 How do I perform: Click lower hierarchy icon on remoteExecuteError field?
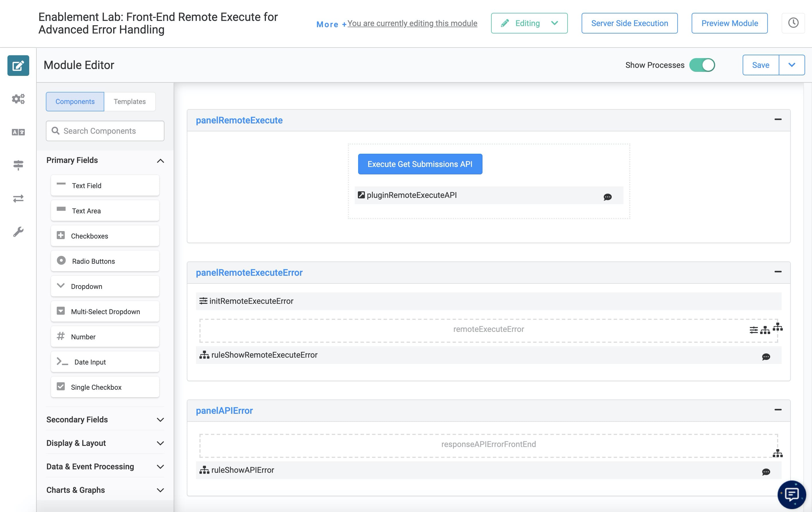(765, 330)
